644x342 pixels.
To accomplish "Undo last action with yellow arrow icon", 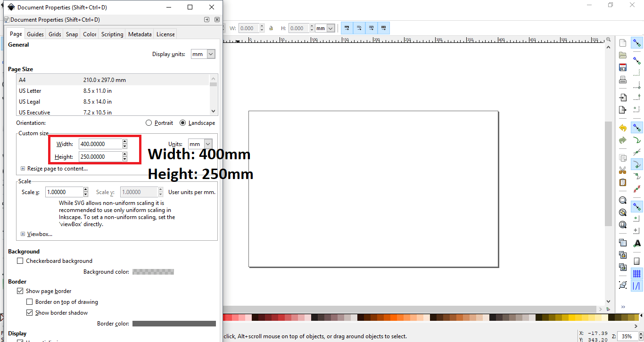I will pos(623,128).
